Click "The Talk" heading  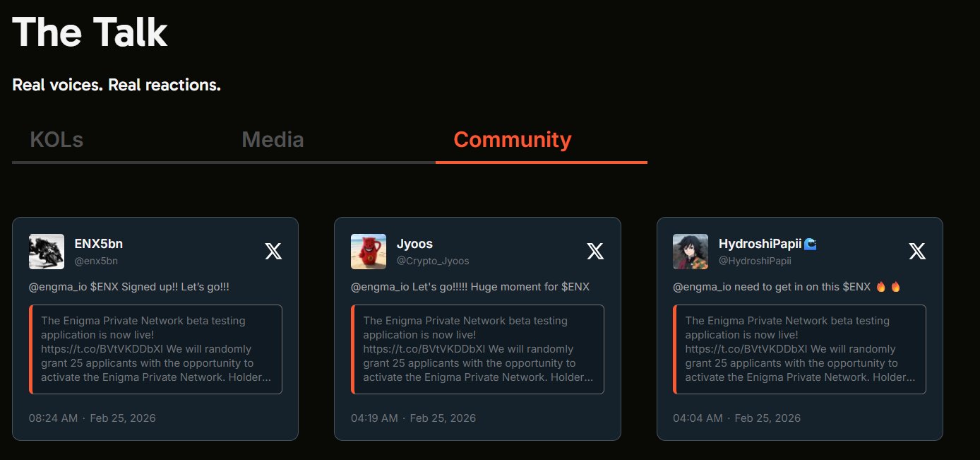click(x=90, y=33)
